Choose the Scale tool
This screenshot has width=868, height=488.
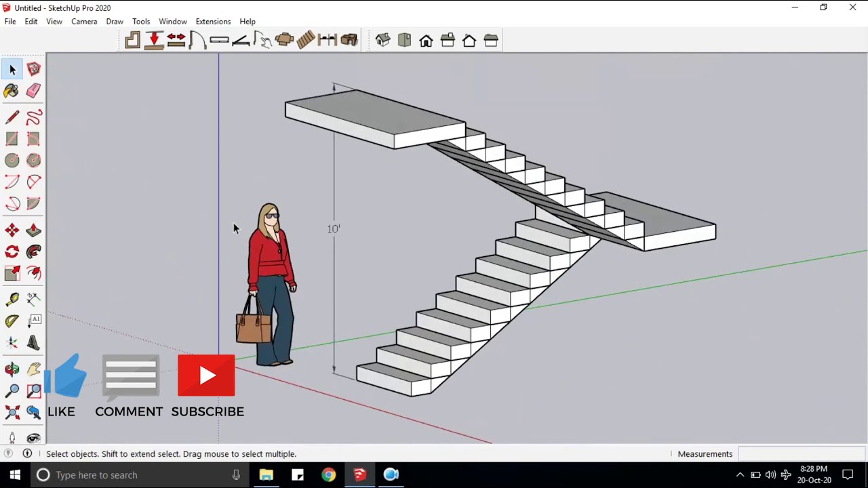click(x=12, y=273)
